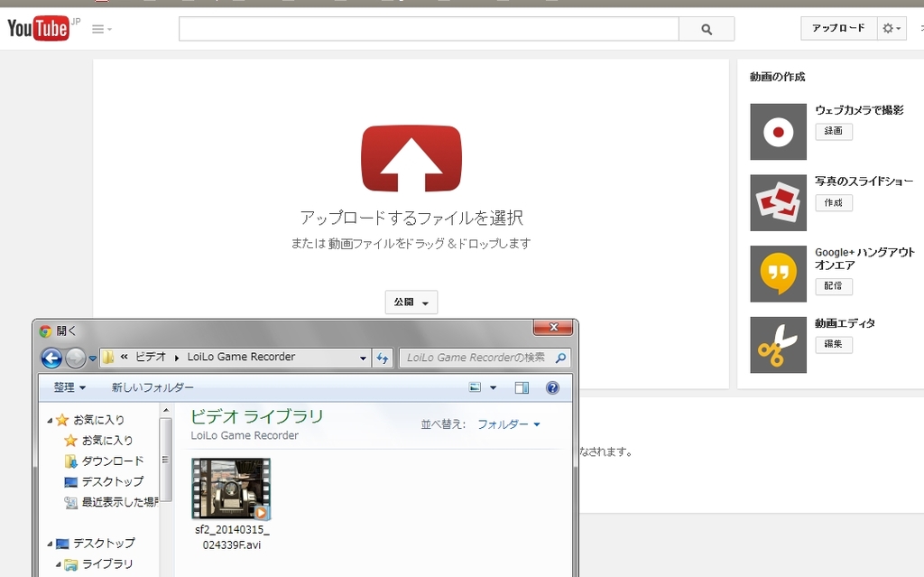This screenshot has height=577, width=924.
Task: Click the webcam record icon
Action: click(x=778, y=132)
